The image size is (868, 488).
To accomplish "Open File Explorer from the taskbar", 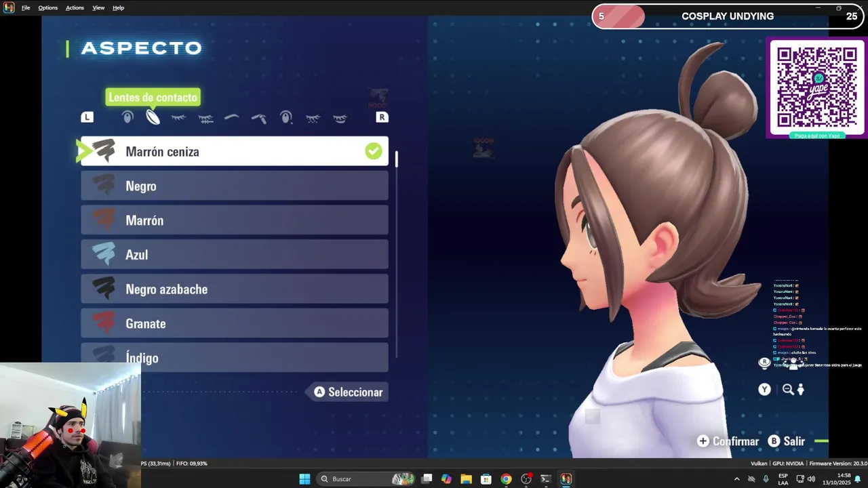I will tap(466, 479).
